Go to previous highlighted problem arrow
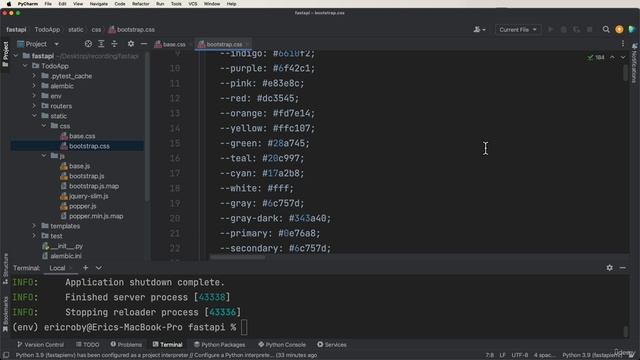 pyautogui.click(x=612, y=57)
